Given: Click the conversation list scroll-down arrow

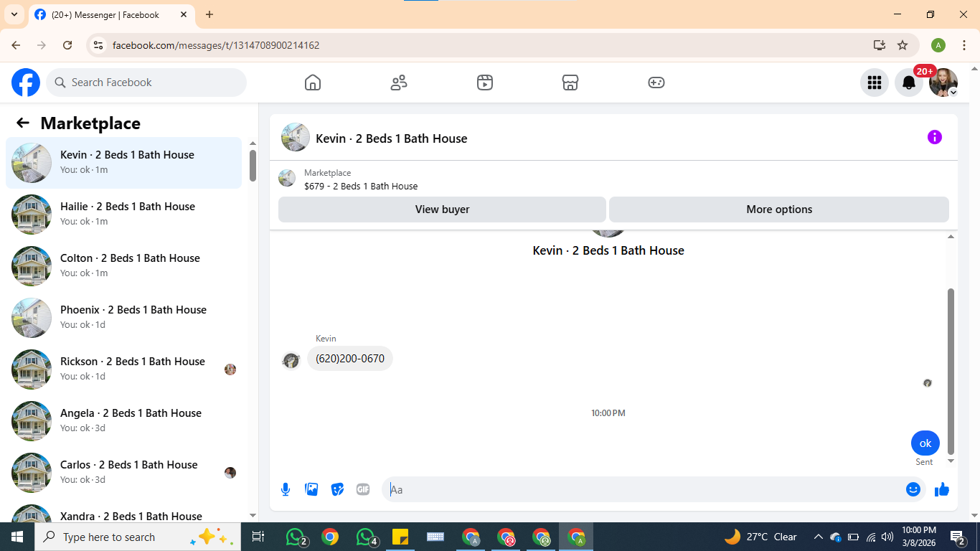Looking at the screenshot, I should 253,515.
